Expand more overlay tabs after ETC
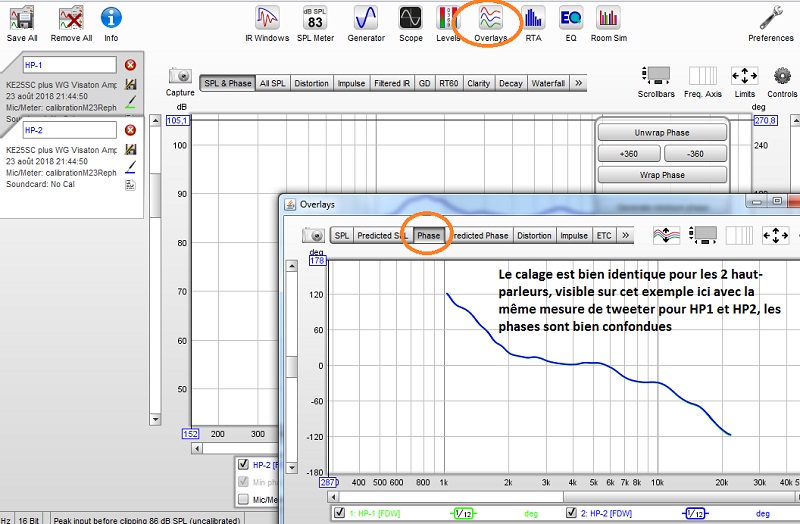The height and width of the screenshot is (524, 800). pyautogui.click(x=625, y=235)
